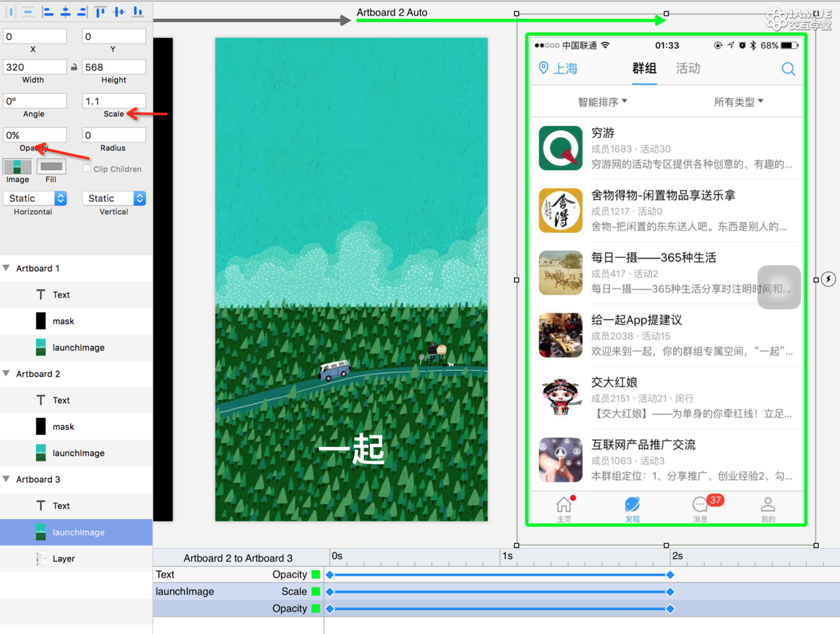Open the 所有类型 filter dropdown
Viewport: 840px width, 634px height.
[738, 102]
